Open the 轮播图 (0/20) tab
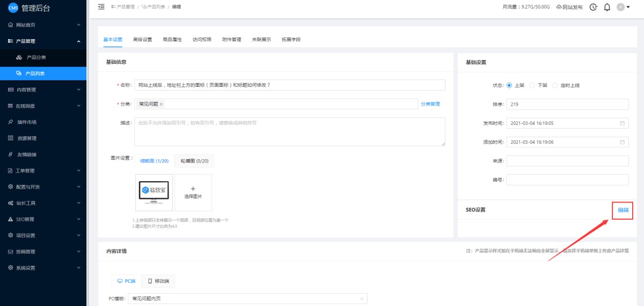The height and width of the screenshot is (306, 644). coord(194,161)
